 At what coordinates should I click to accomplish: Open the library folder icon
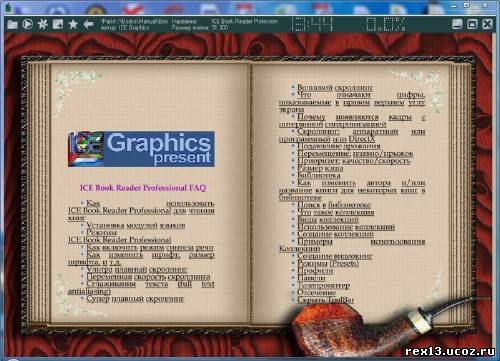12,24
